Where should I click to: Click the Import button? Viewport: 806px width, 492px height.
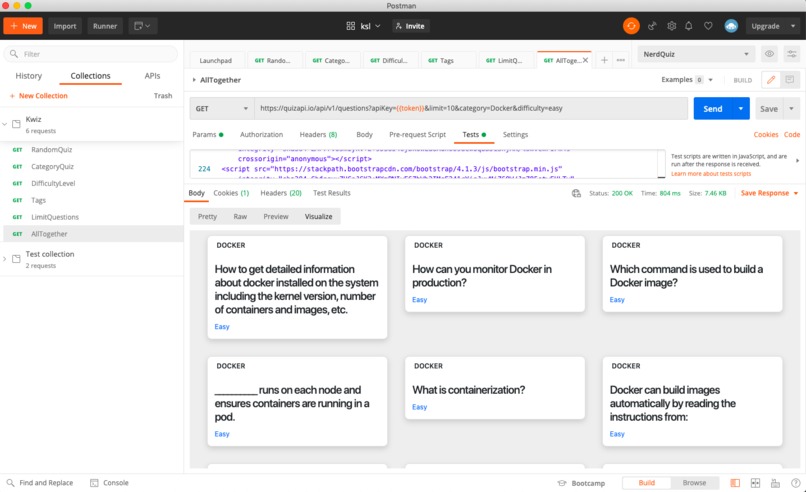point(65,26)
